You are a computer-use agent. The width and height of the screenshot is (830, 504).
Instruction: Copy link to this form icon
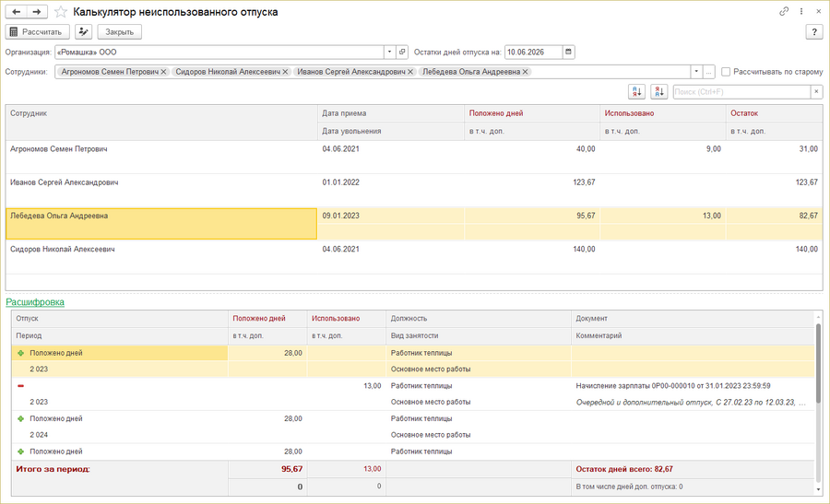784,11
